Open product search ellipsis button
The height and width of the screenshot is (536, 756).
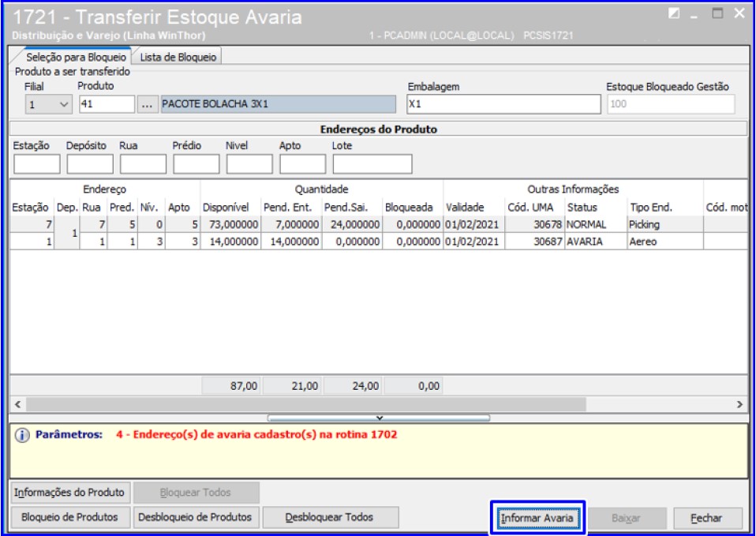click(x=148, y=104)
